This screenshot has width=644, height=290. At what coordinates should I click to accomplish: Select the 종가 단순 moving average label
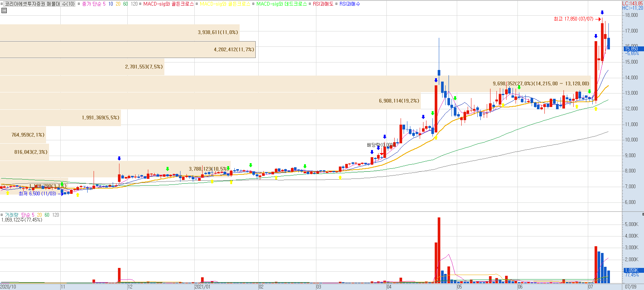click(x=92, y=4)
